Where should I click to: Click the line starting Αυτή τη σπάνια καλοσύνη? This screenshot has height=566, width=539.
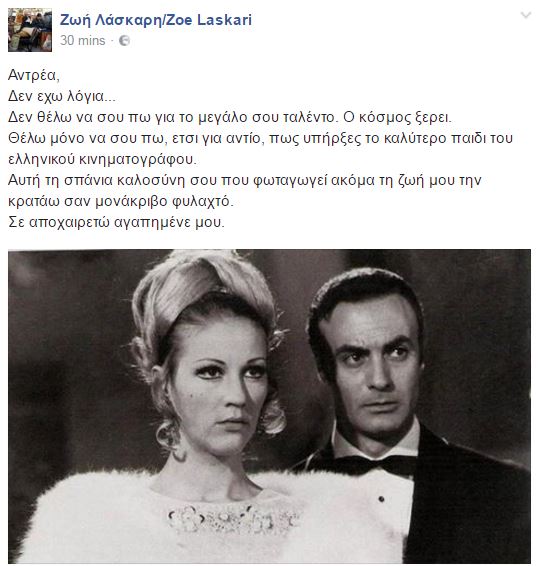[x=245, y=180]
